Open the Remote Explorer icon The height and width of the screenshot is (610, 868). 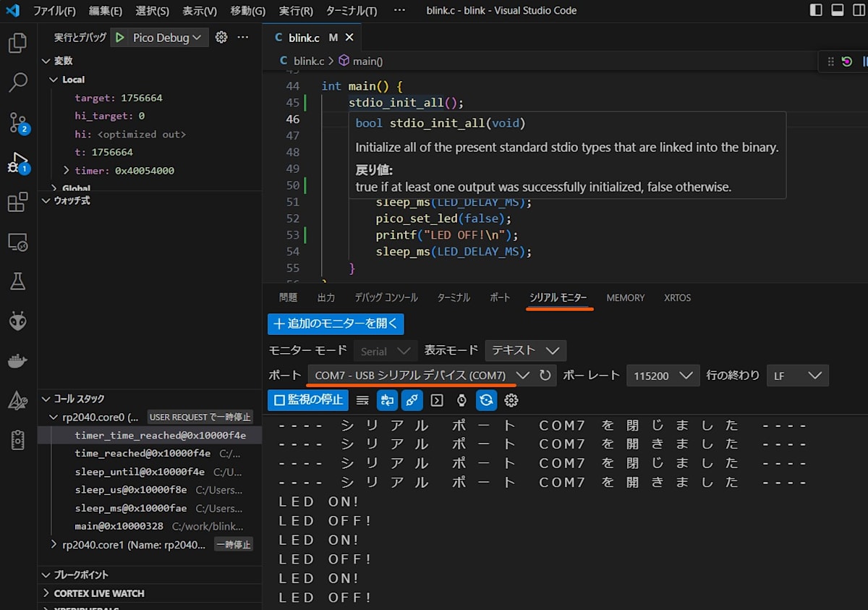pyautogui.click(x=17, y=242)
